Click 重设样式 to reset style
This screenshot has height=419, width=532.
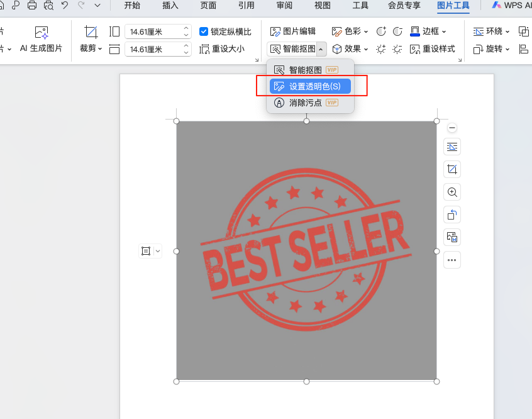[x=432, y=49]
